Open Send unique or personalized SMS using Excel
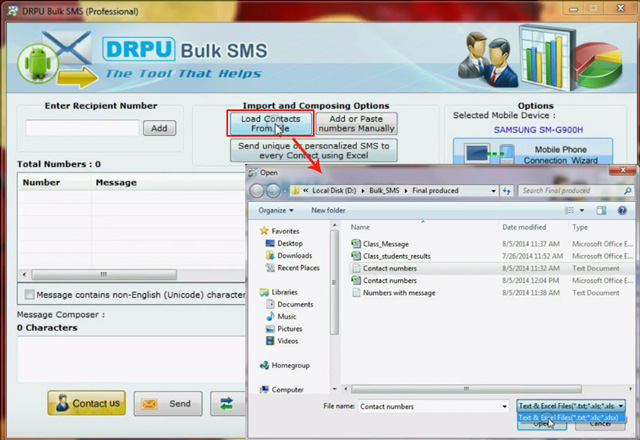 [x=313, y=150]
